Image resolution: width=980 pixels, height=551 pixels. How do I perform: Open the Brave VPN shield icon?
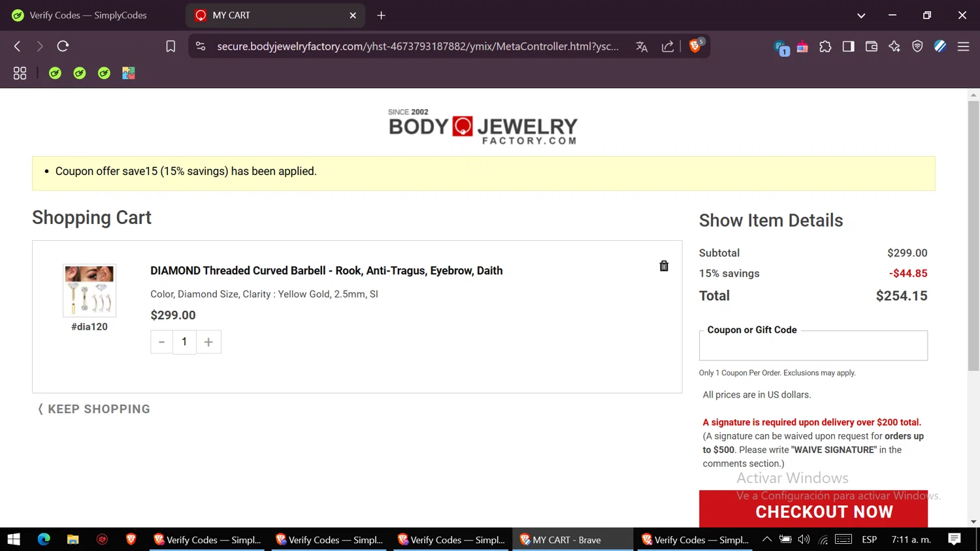pyautogui.click(x=917, y=46)
